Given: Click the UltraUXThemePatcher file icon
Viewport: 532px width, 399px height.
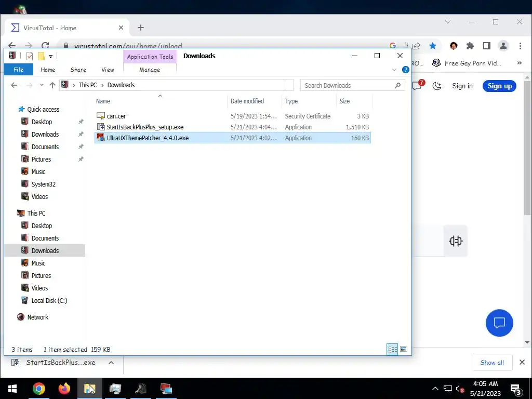Looking at the screenshot, I should coord(101,137).
